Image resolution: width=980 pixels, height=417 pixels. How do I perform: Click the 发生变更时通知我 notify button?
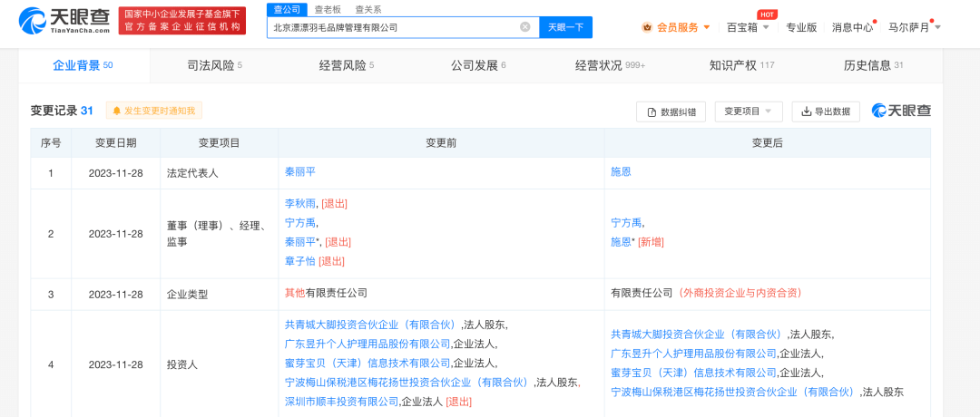[153, 112]
